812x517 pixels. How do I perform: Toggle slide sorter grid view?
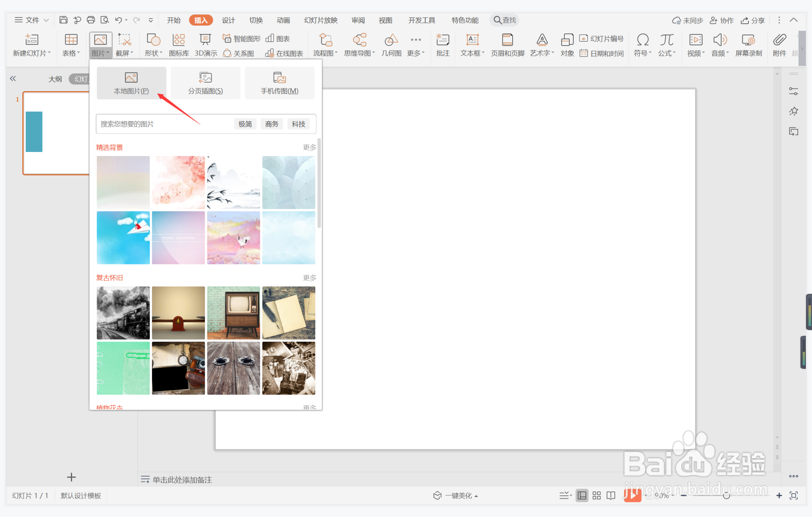pyautogui.click(x=597, y=495)
